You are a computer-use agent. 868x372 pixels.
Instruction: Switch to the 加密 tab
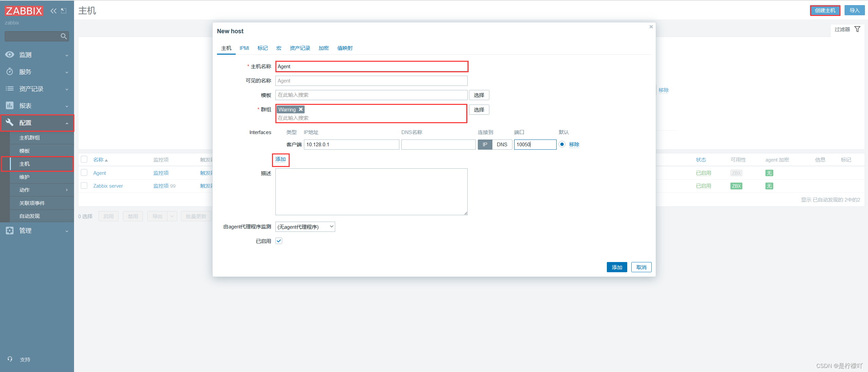click(x=323, y=48)
